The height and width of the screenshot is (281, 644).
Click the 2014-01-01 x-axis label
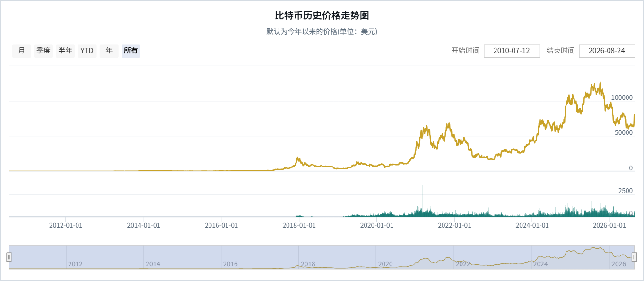click(144, 225)
